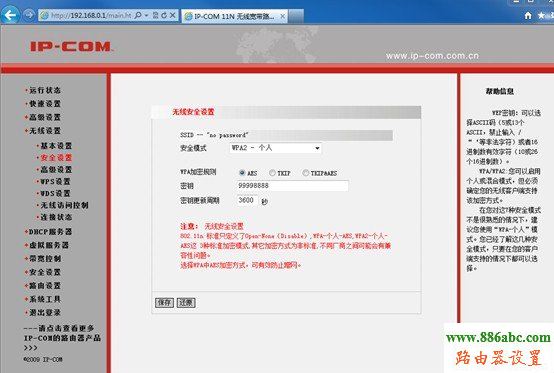Viewport: 554px width, 373px height.
Task: Select the IP-COM 11N tab
Action: click(x=234, y=16)
